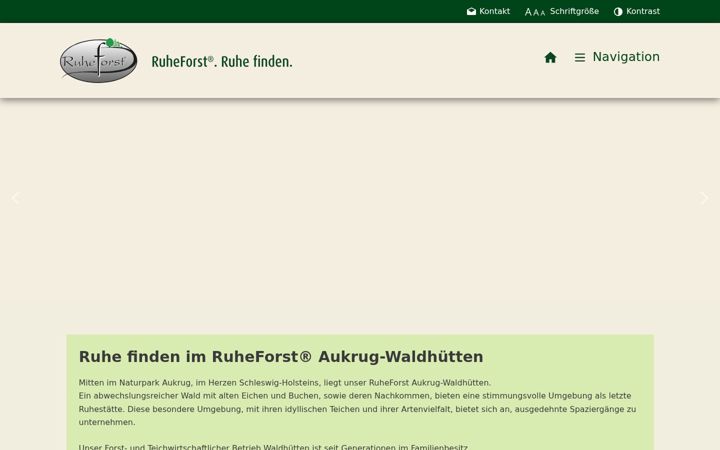Open Schriftgröße font size option
The image size is (720, 450).
pos(574,11)
